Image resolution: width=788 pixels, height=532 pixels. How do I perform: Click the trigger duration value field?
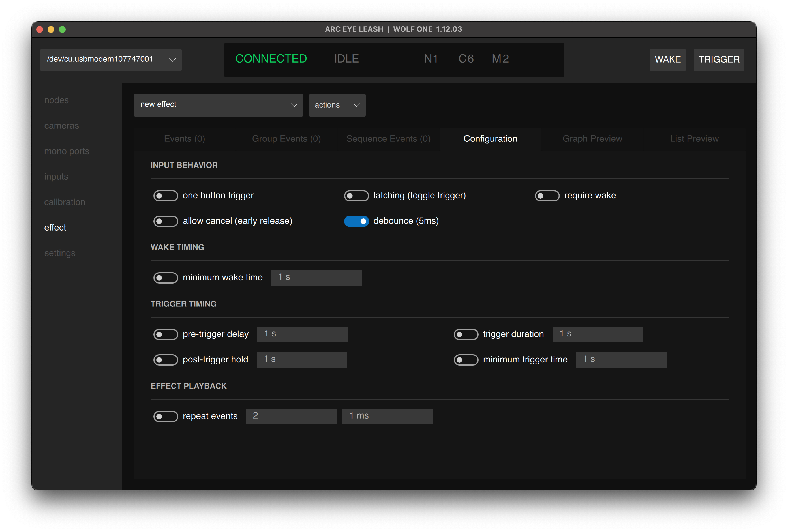(598, 334)
